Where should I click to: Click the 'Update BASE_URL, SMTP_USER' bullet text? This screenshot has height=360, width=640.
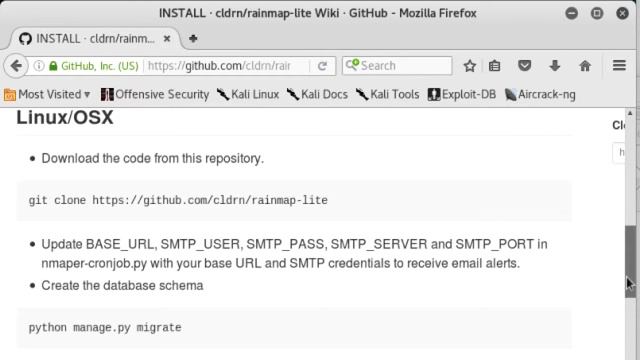click(x=294, y=253)
